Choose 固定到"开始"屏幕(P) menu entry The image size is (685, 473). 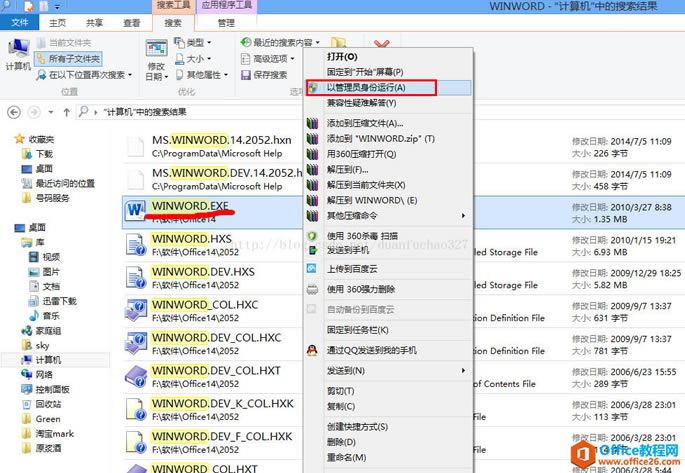click(365, 72)
